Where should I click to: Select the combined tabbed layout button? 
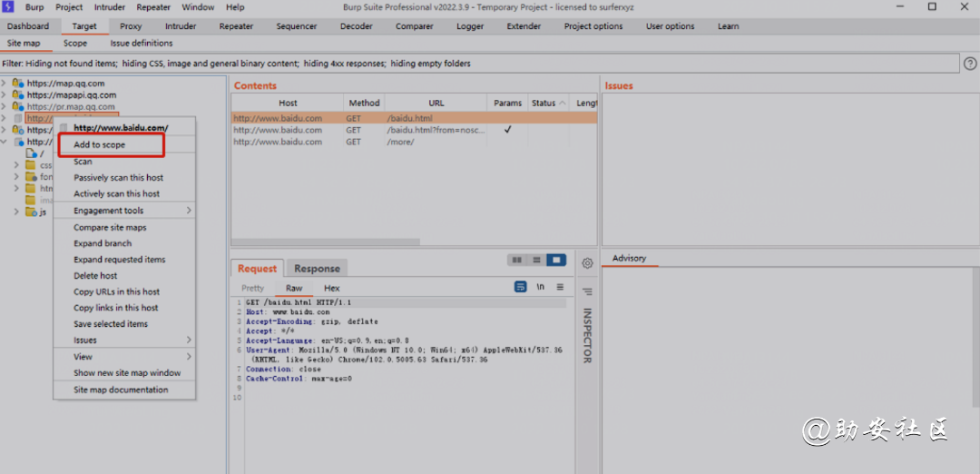click(555, 260)
